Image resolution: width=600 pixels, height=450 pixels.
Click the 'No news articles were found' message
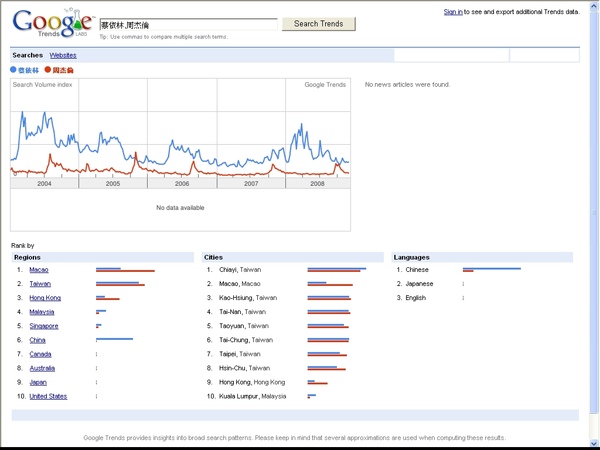pyautogui.click(x=407, y=85)
